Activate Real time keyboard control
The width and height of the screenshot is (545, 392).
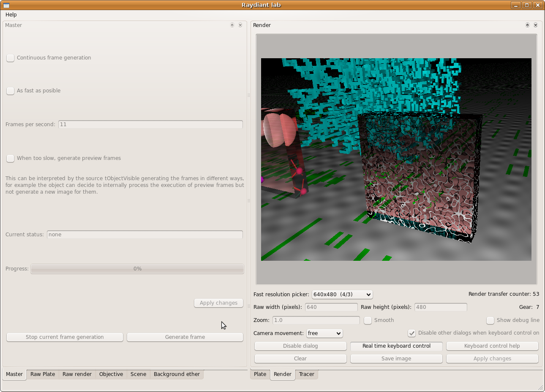396,346
